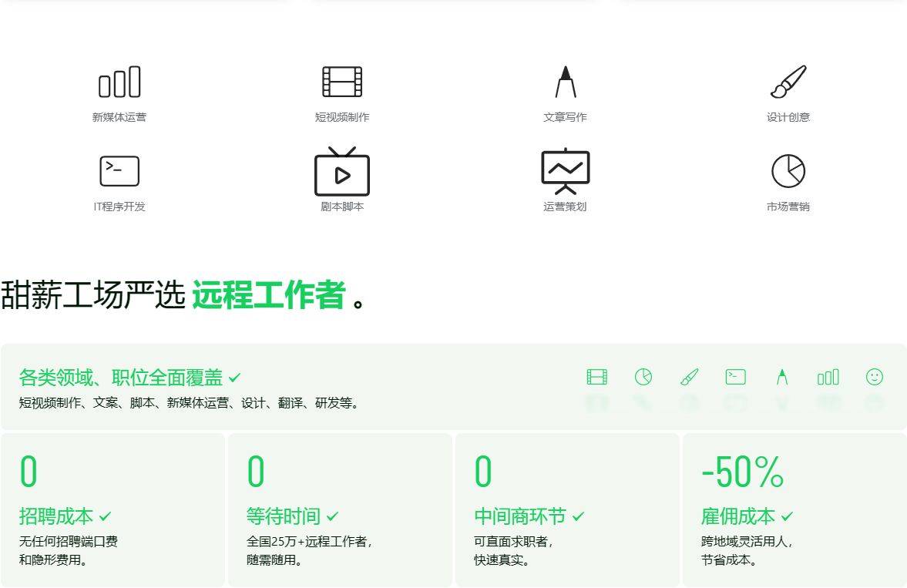Click the -50% 雇佣成本 card
Viewport: 907px width, 588px height.
(x=794, y=510)
